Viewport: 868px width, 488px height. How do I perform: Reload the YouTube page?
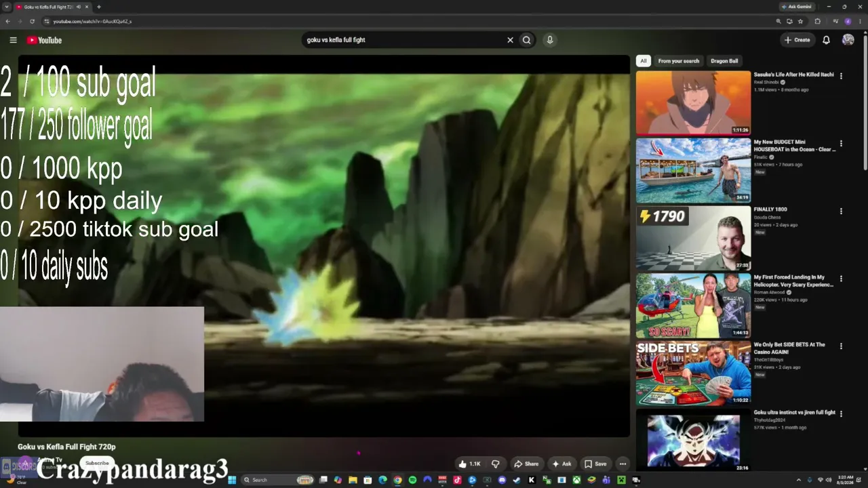tap(32, 21)
